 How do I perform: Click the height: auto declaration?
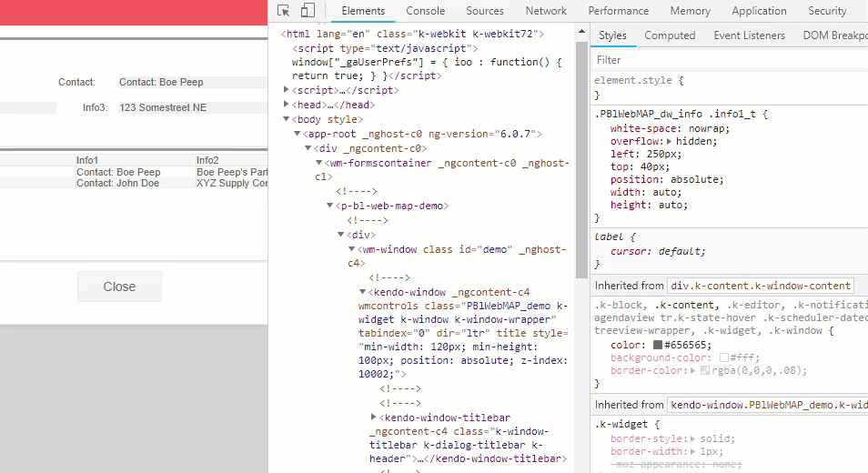[x=649, y=205]
